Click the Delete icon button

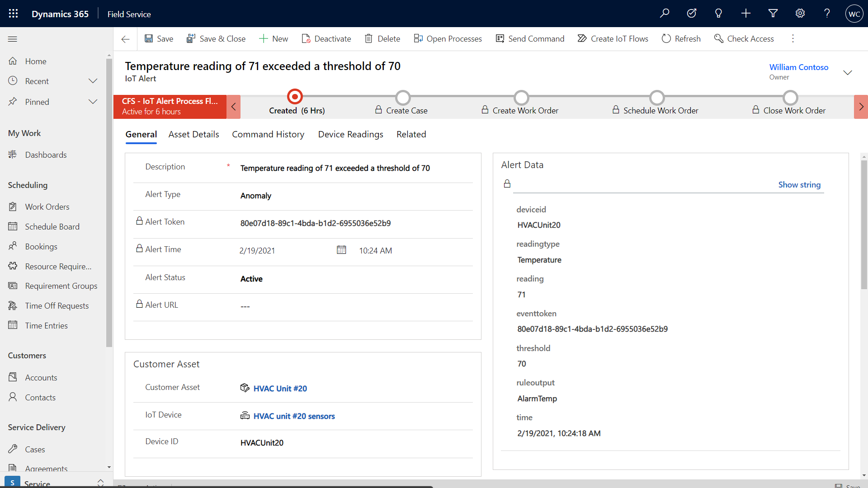[x=369, y=39]
